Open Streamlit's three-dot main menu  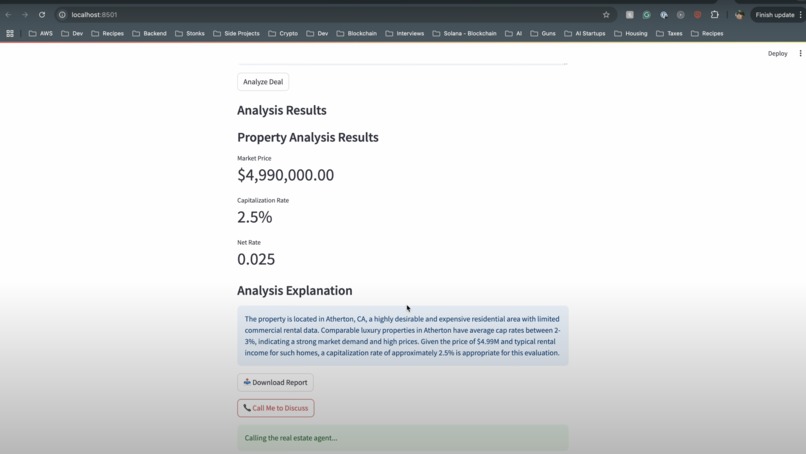click(800, 53)
